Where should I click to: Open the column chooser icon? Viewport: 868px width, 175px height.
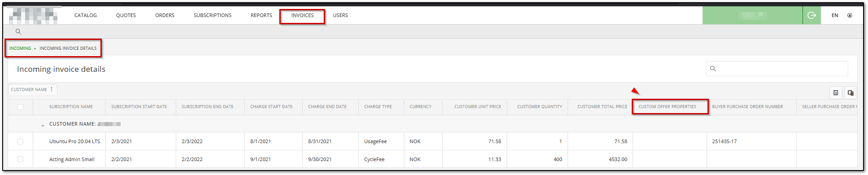pyautogui.click(x=851, y=93)
